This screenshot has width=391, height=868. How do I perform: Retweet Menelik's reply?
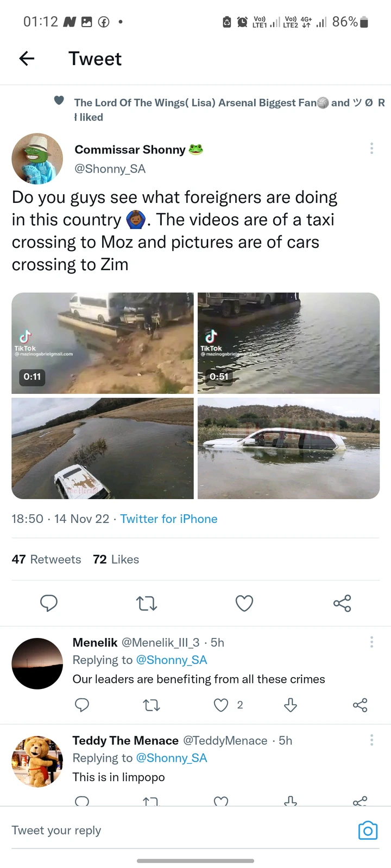[151, 705]
